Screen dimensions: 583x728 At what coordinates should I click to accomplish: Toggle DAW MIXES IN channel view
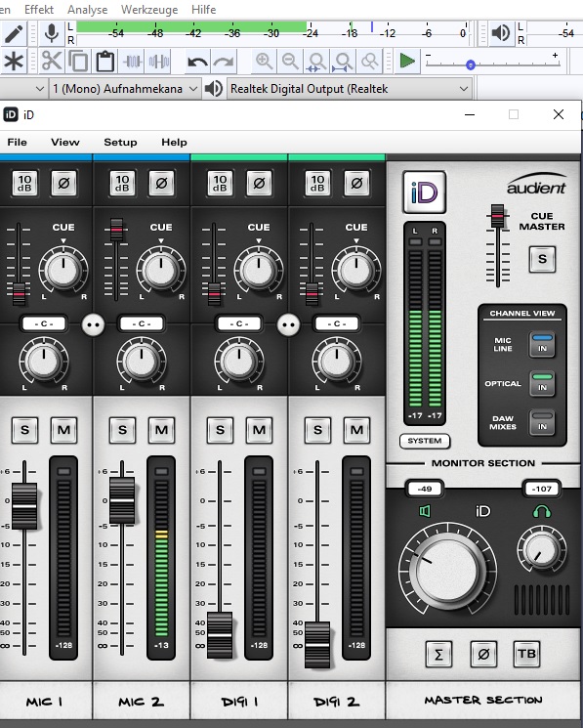(542, 422)
